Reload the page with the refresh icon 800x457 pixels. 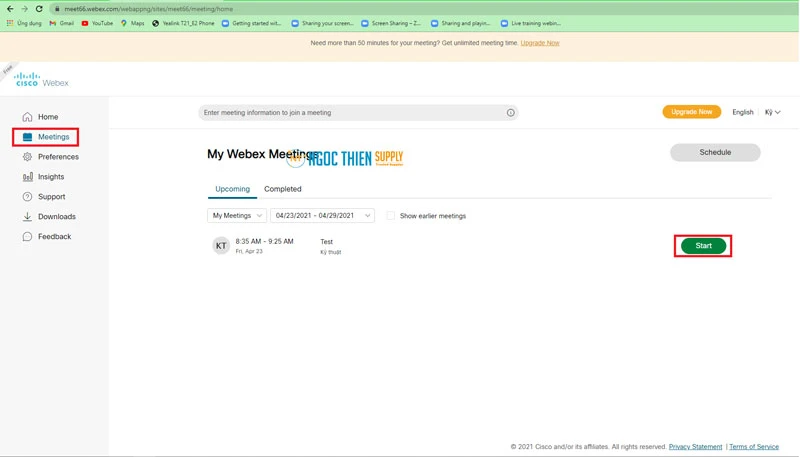point(39,9)
